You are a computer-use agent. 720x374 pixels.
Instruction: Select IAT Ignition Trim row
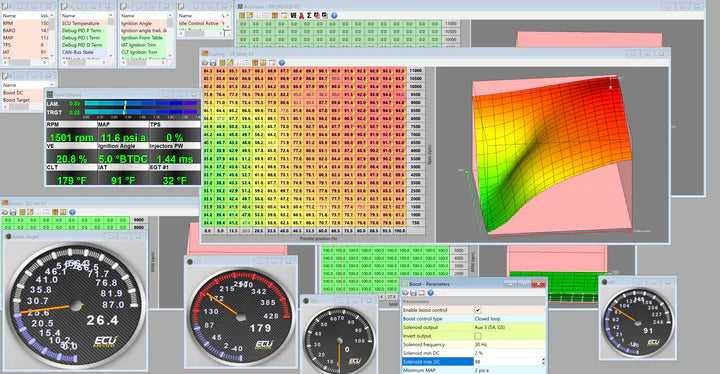click(x=143, y=45)
